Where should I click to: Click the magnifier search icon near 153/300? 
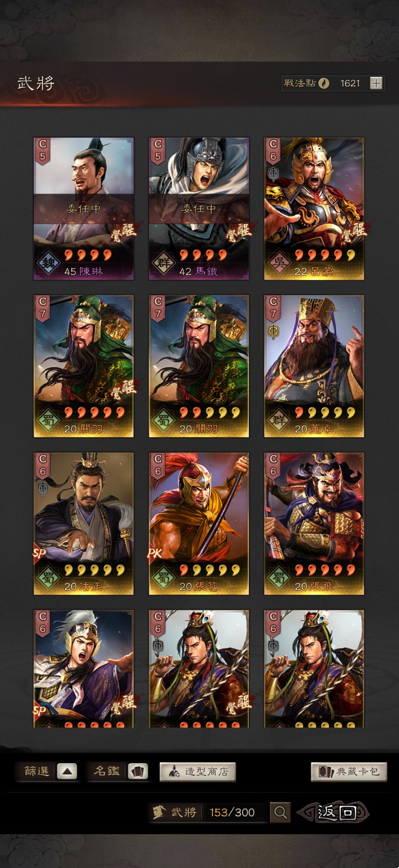[x=280, y=812]
